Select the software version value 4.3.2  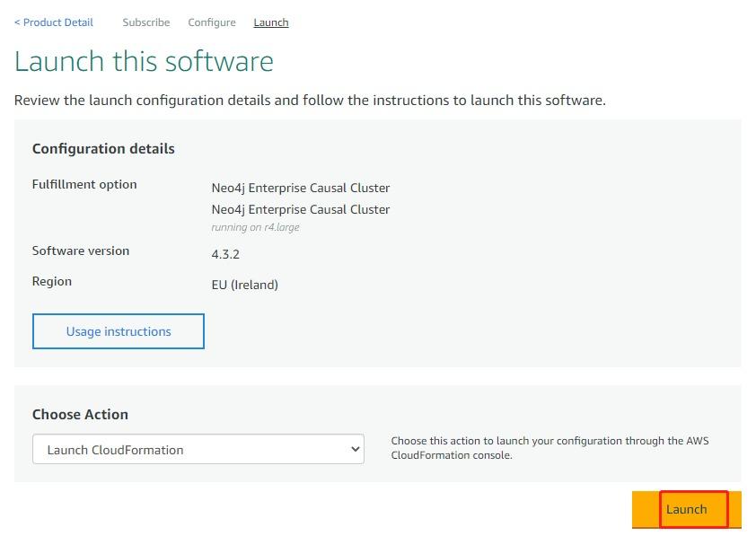[x=225, y=254]
